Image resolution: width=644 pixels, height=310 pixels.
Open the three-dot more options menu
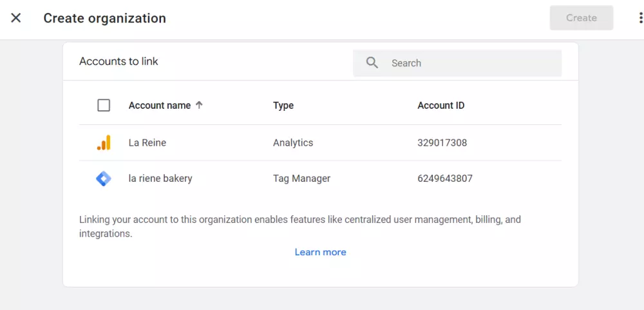639,18
